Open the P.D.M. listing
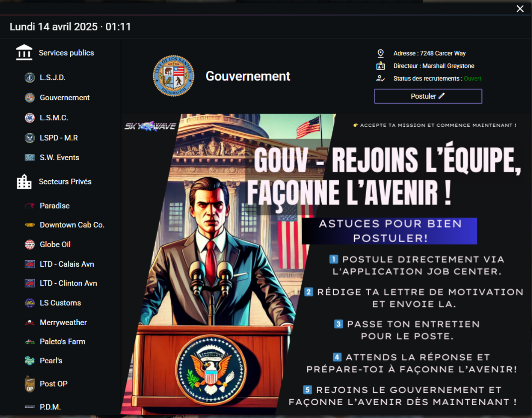This screenshot has height=418, width=532. coord(50,407)
